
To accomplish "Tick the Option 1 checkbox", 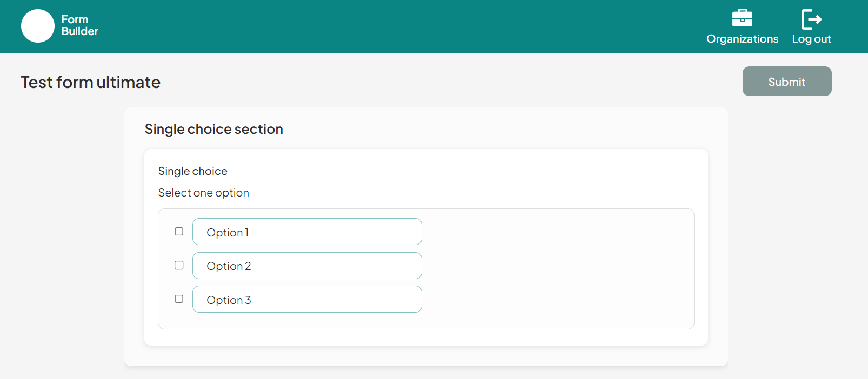I will (x=179, y=232).
